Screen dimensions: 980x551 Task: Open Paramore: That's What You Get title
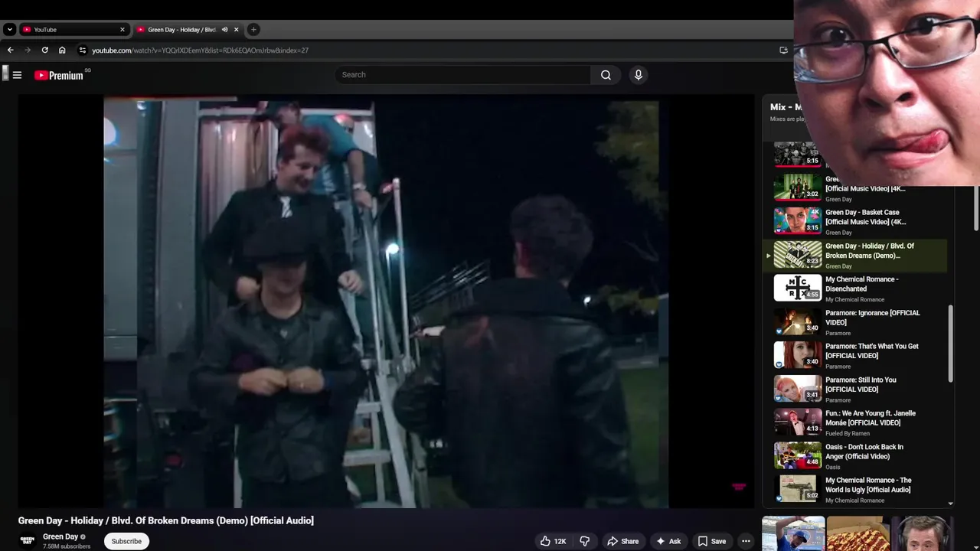872,350
